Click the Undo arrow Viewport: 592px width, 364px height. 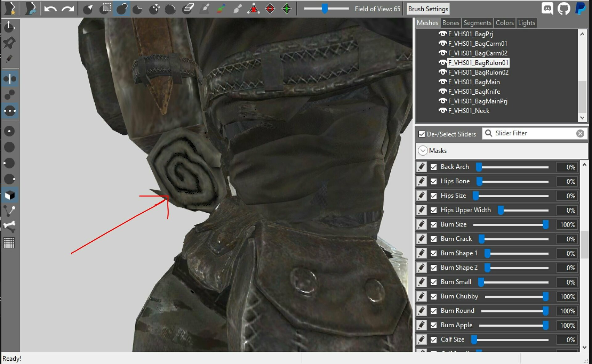coord(50,9)
